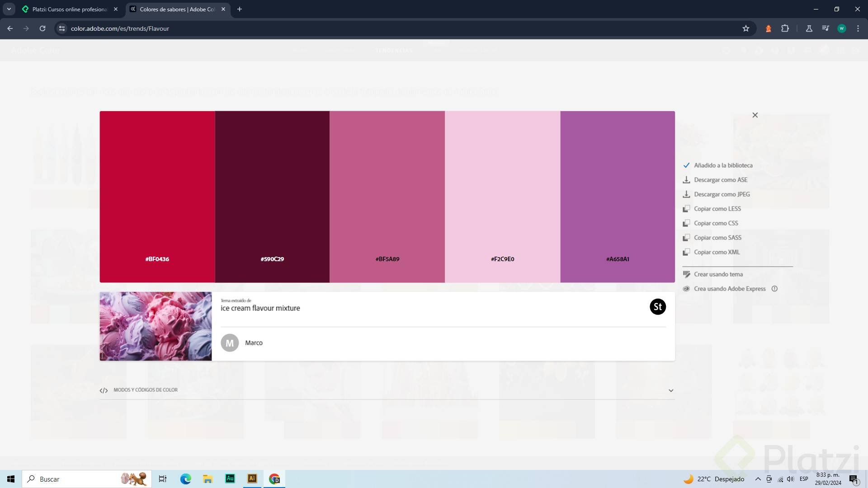
Task: Click Copiar como SASS
Action: coord(717,238)
